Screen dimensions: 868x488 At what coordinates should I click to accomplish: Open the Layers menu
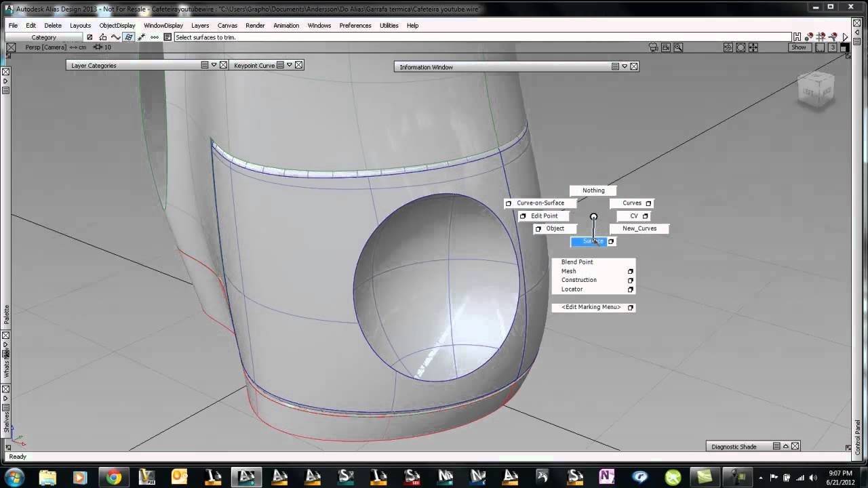(200, 25)
